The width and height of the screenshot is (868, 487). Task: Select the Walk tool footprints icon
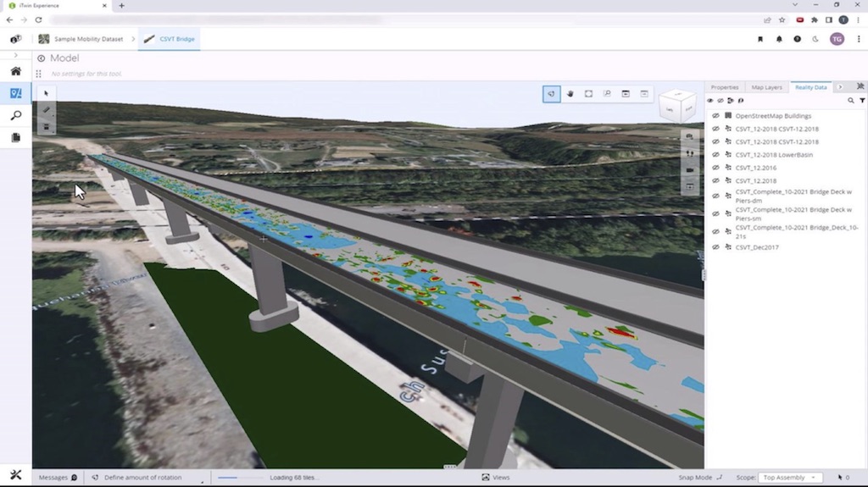[690, 153]
